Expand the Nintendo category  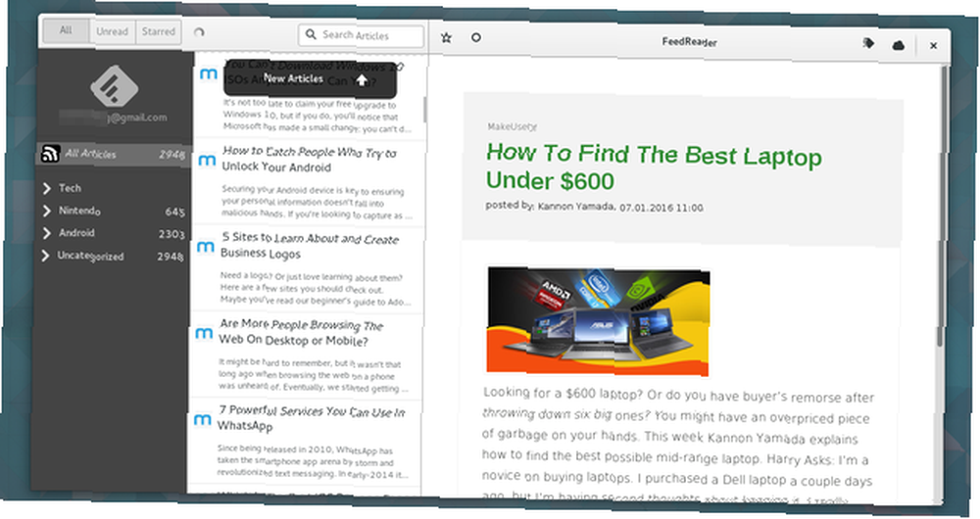(46, 211)
